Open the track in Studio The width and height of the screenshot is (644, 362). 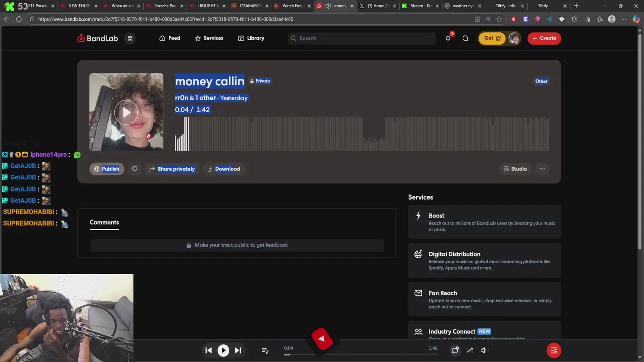coord(515,169)
